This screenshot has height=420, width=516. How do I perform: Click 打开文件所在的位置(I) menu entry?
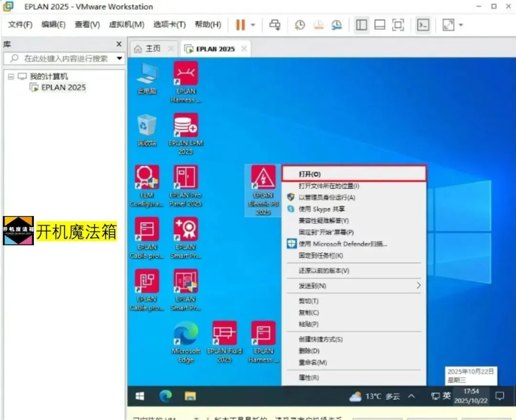pos(354,186)
